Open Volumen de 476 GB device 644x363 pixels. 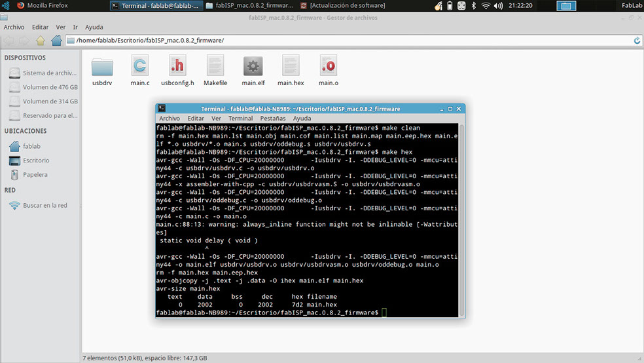click(43, 87)
